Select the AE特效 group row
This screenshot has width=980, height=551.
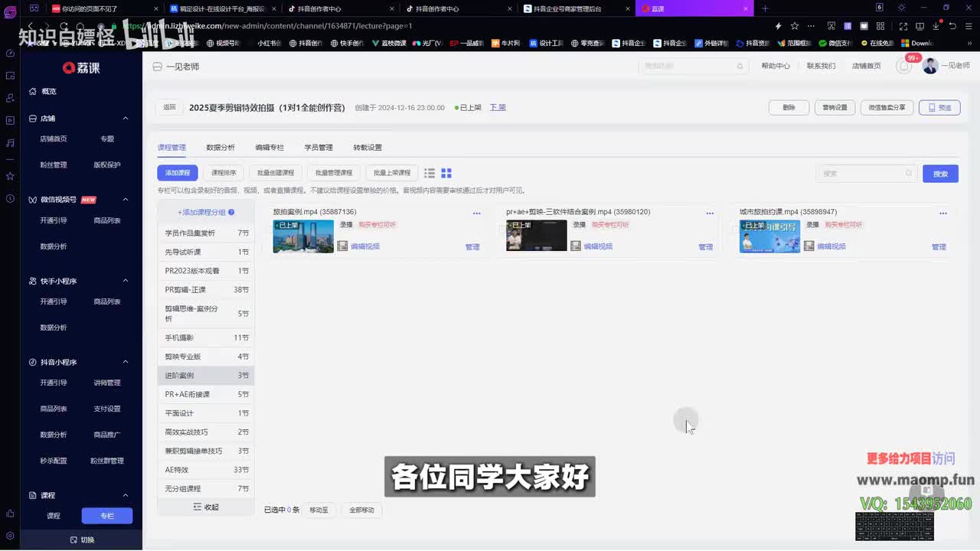click(206, 470)
